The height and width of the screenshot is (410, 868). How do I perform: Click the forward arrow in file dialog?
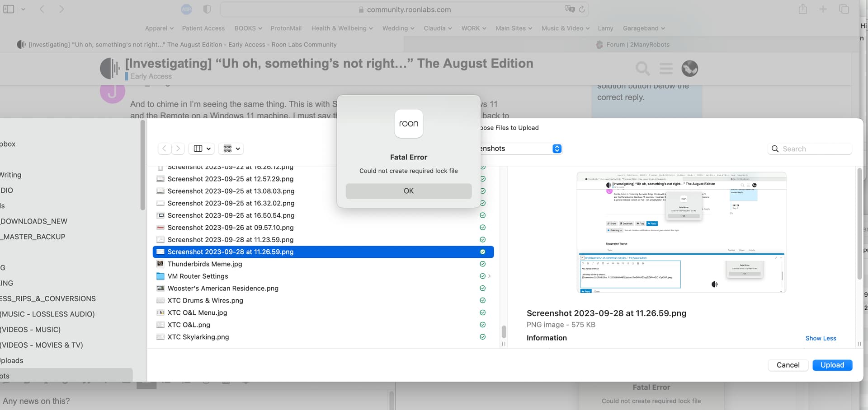(178, 149)
